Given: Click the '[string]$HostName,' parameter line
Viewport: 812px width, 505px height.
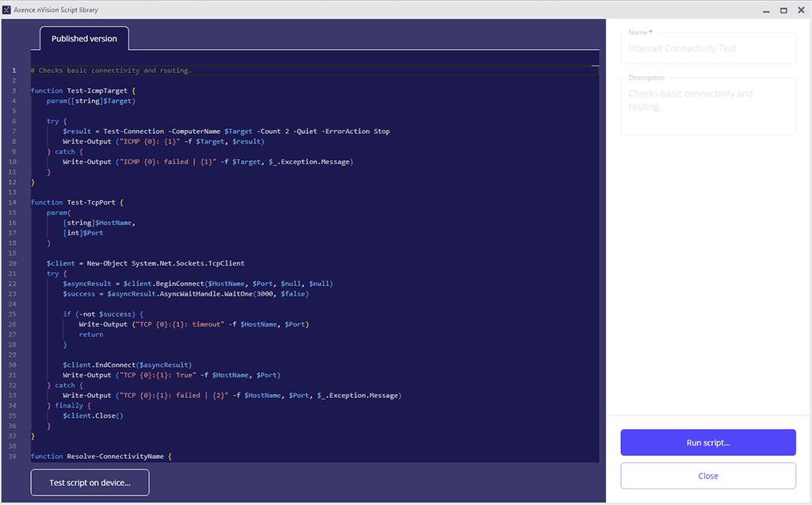Looking at the screenshot, I should [99, 223].
